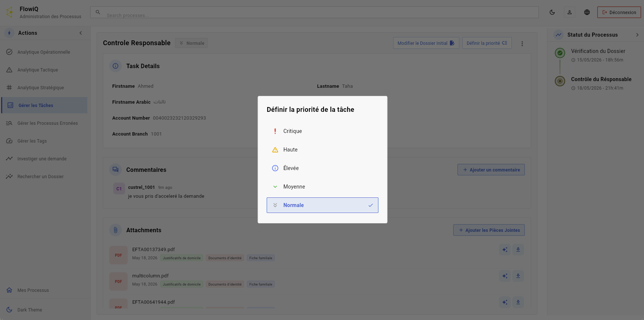
Task: Click the custrel_1001 avatar C1
Action: [x=119, y=189]
